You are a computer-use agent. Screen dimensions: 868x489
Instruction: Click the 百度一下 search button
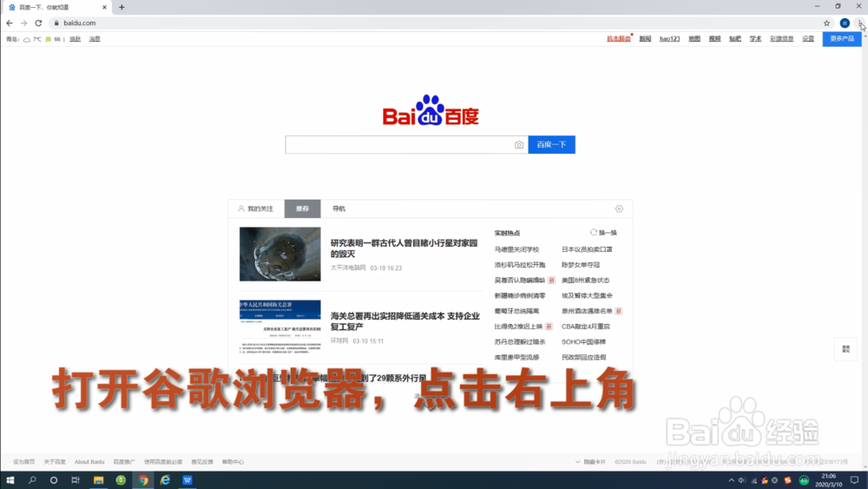551,144
